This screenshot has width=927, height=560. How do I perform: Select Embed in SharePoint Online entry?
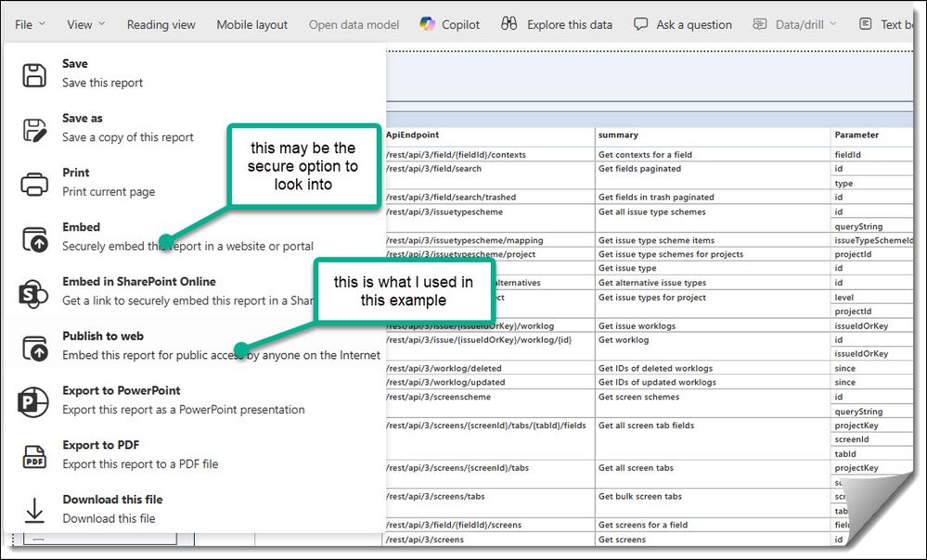click(x=195, y=290)
